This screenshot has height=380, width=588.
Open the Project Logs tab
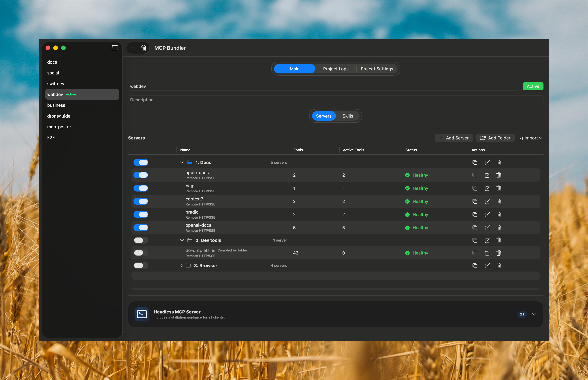pyautogui.click(x=336, y=69)
